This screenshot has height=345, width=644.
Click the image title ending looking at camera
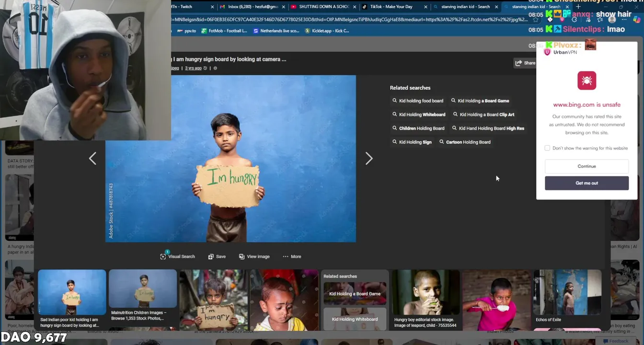point(229,59)
